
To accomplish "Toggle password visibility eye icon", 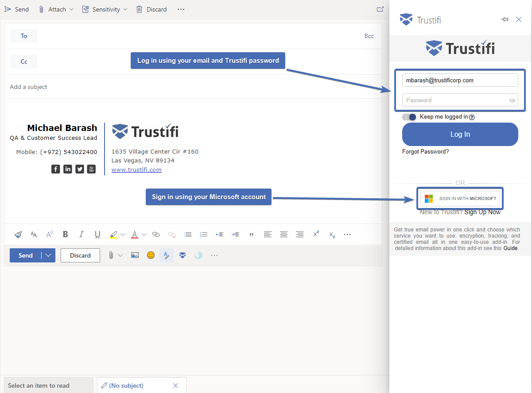I will coord(512,100).
